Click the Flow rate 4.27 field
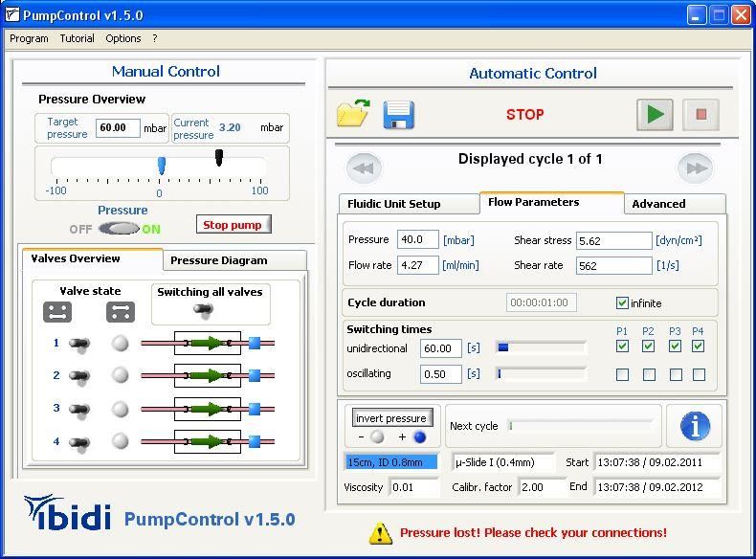Image resolution: width=756 pixels, height=559 pixels. 417,265
